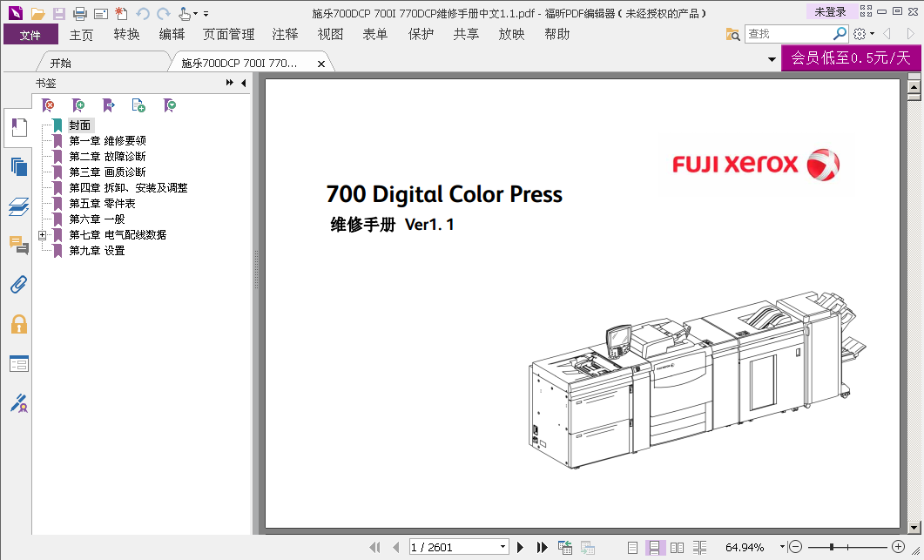This screenshot has height=560, width=924.
Task: Select the 封面 bookmark
Action: [x=79, y=125]
